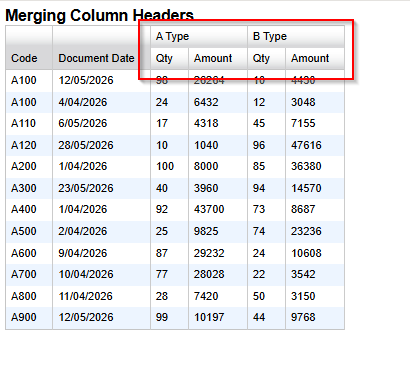Click qty cell 100 in A200 row
The width and height of the screenshot is (410, 370).
coord(169,166)
